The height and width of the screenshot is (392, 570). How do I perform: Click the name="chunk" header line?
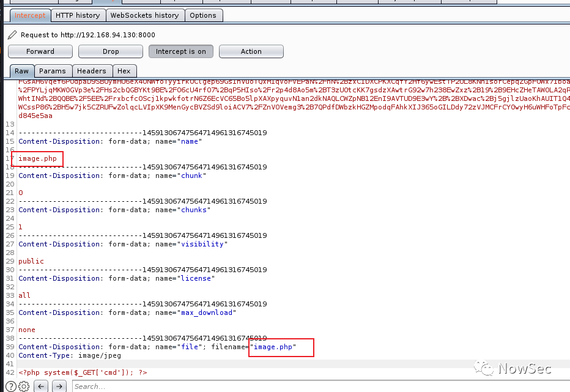click(x=113, y=176)
